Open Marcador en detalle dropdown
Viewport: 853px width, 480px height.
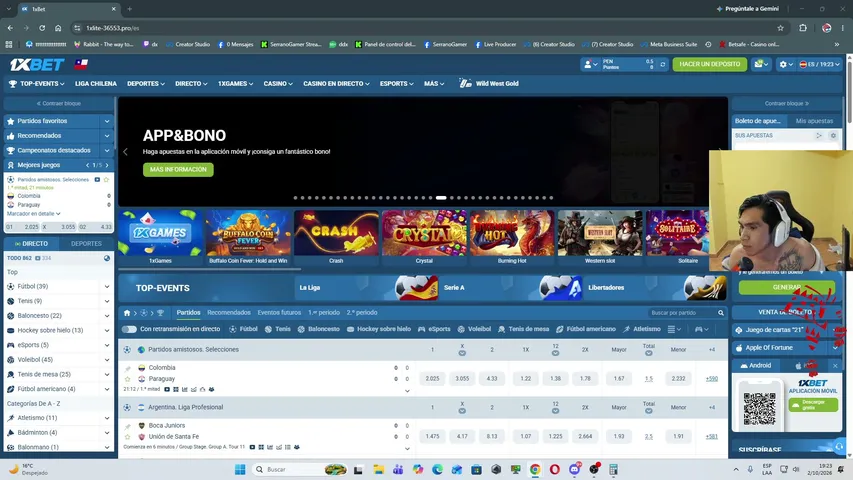34,214
